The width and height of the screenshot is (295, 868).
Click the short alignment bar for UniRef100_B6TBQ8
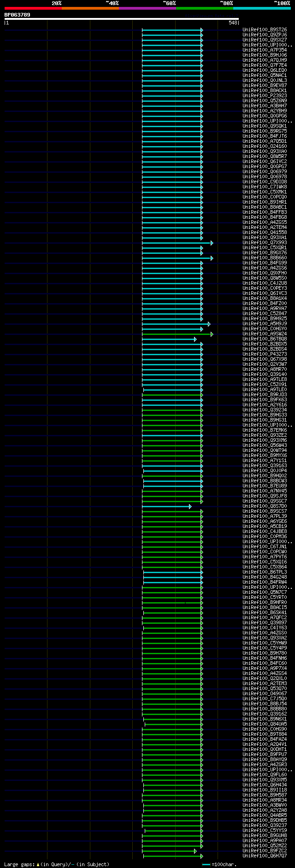click(169, 339)
